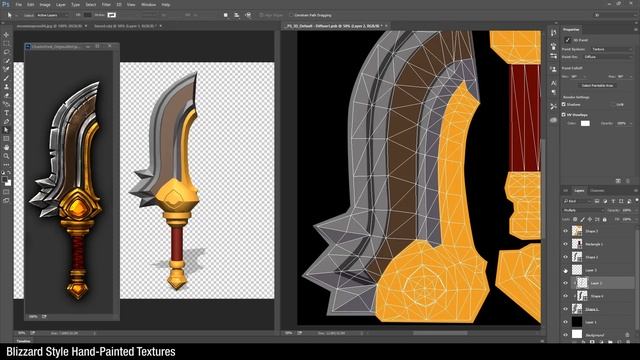Open the 3D menu
Screen dimensions: 640x360
point(119,4)
